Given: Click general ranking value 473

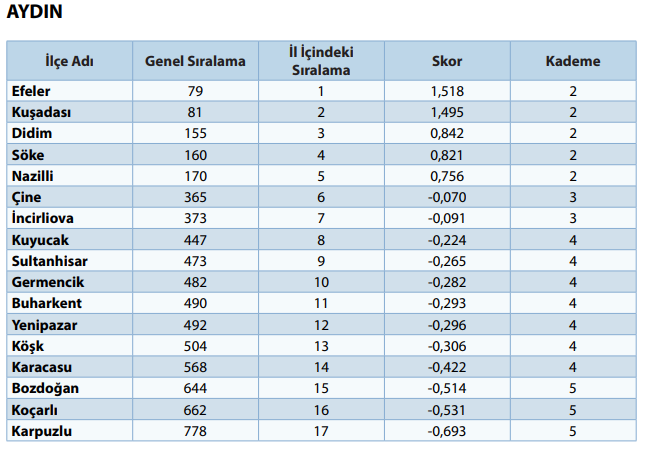Looking at the screenshot, I should click(195, 261).
